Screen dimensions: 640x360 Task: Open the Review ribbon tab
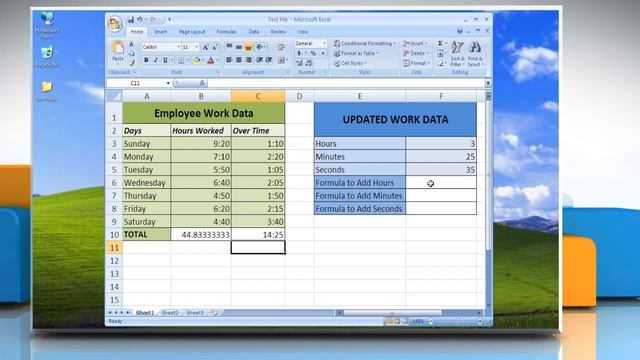pyautogui.click(x=278, y=31)
